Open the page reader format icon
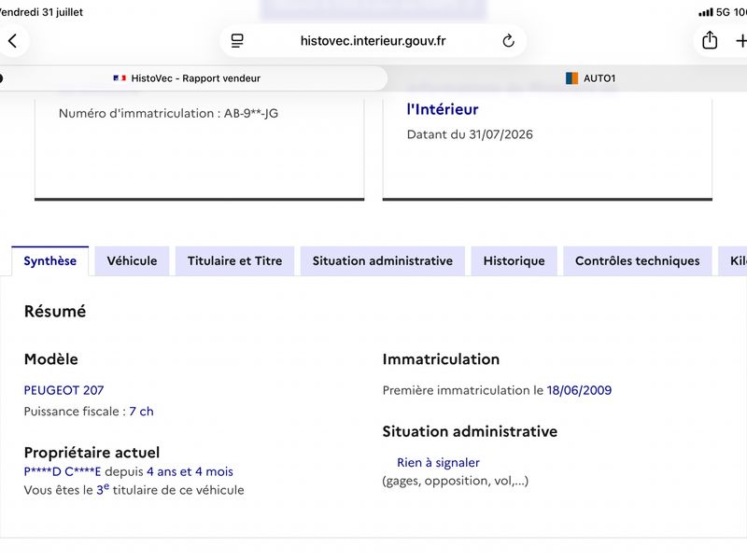The height and width of the screenshot is (560, 747). point(237,41)
